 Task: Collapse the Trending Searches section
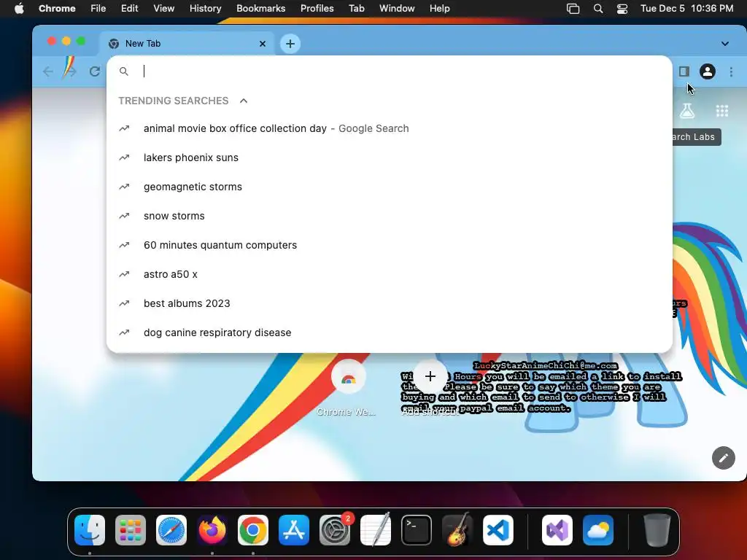point(244,101)
